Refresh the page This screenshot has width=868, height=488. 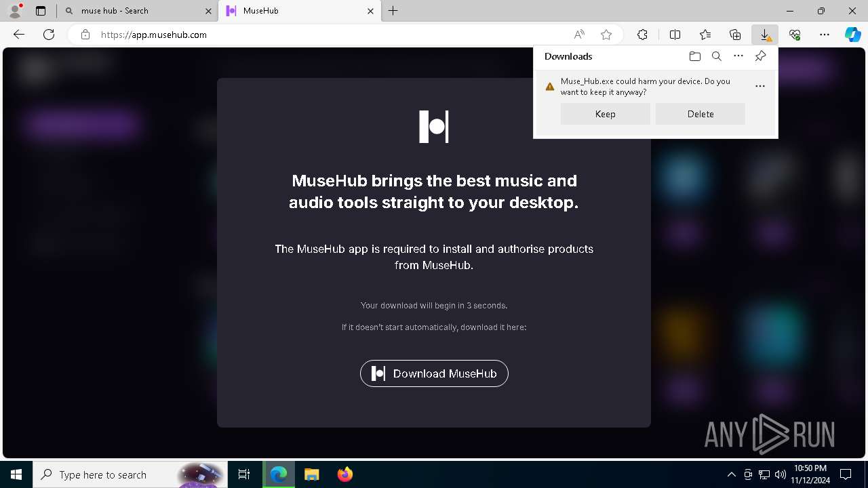[x=49, y=35]
